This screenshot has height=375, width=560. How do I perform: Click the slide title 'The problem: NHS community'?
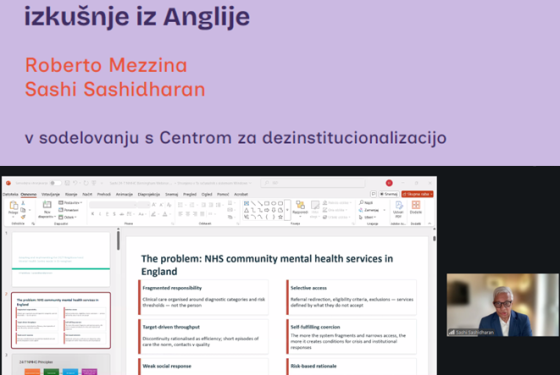[267, 265]
